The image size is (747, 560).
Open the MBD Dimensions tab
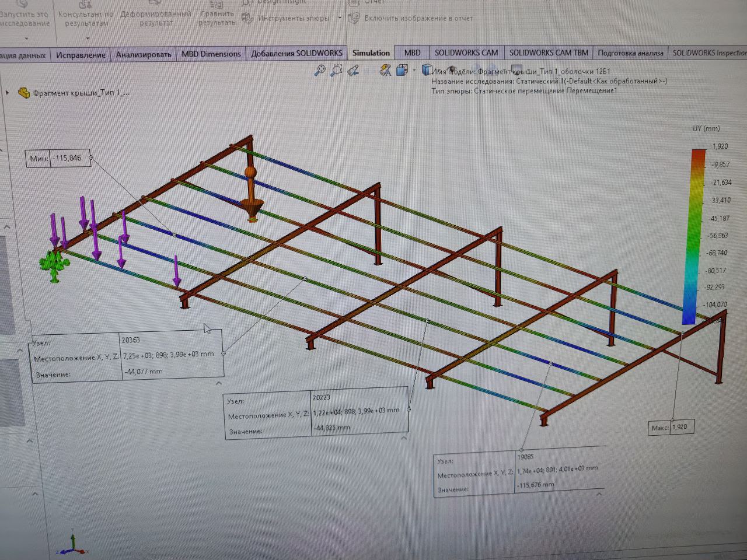(211, 54)
